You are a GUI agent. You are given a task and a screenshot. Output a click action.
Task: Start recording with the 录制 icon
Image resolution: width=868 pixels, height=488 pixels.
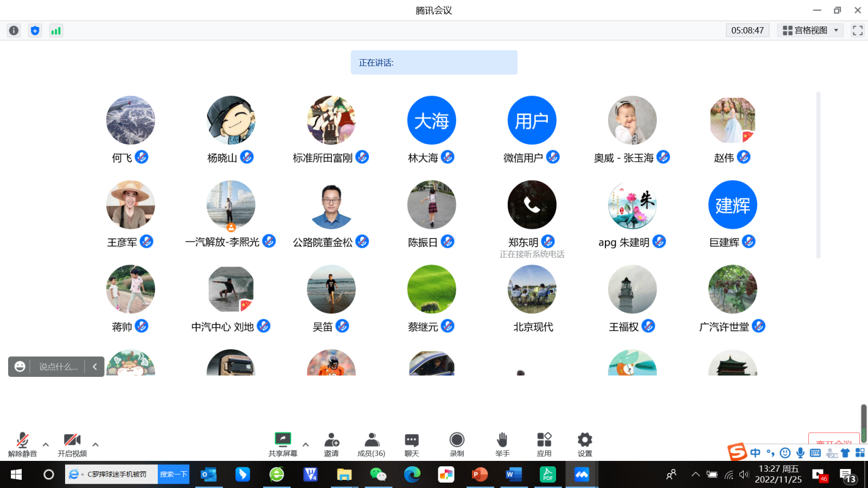point(457,440)
